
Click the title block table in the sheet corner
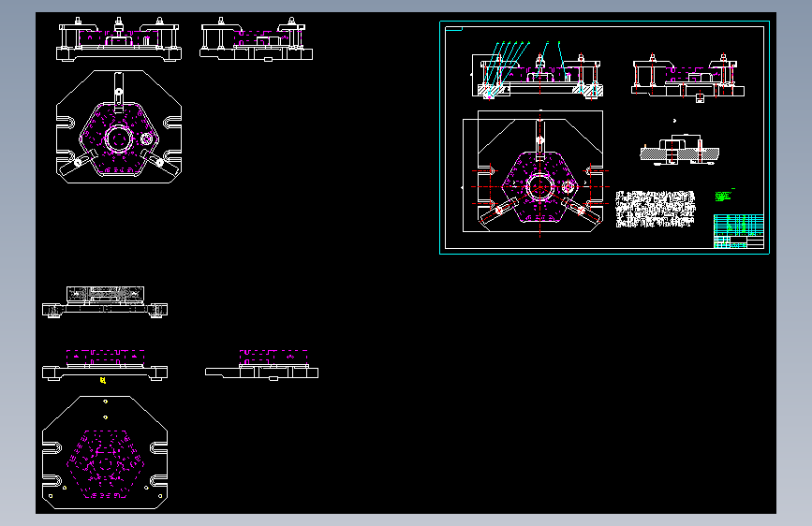pos(738,231)
